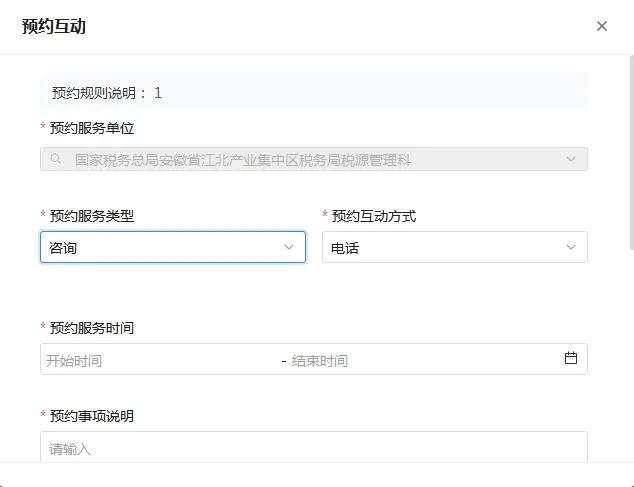
Task: Expand the 预约服务类型 chevron
Action: 289,247
